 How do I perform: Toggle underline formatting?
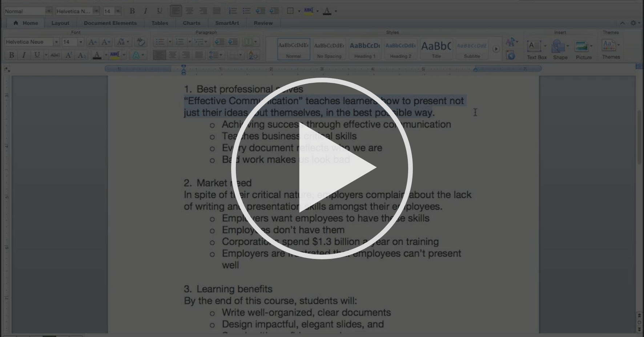pos(37,55)
